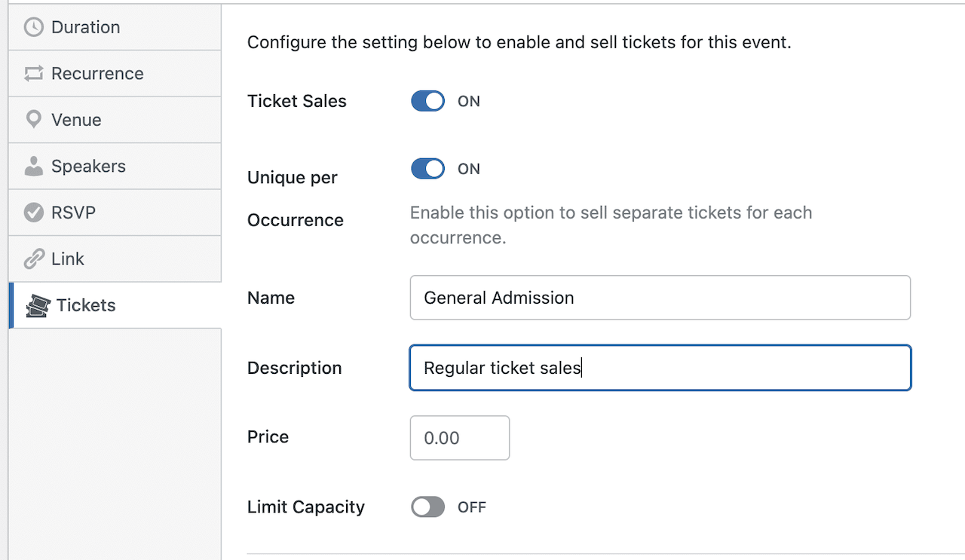Click inside the ticket Name field
Viewport: 965px width, 560px height.
click(x=660, y=298)
